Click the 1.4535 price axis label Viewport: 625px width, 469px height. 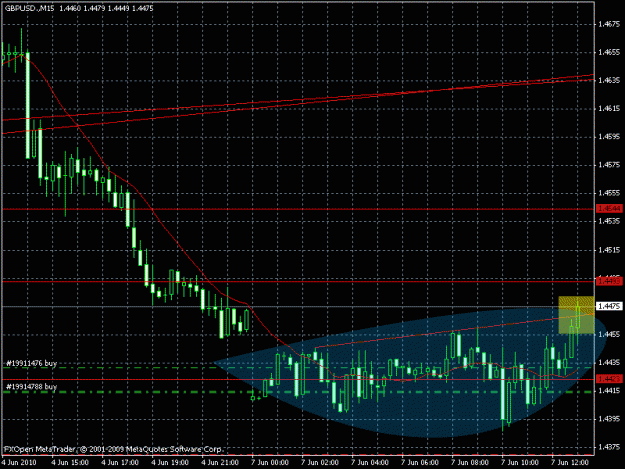(x=609, y=221)
